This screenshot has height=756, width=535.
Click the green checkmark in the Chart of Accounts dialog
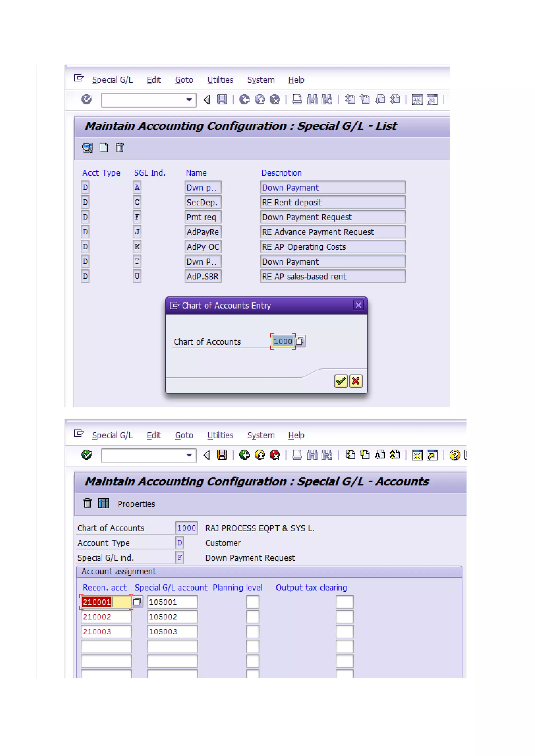pyautogui.click(x=341, y=381)
